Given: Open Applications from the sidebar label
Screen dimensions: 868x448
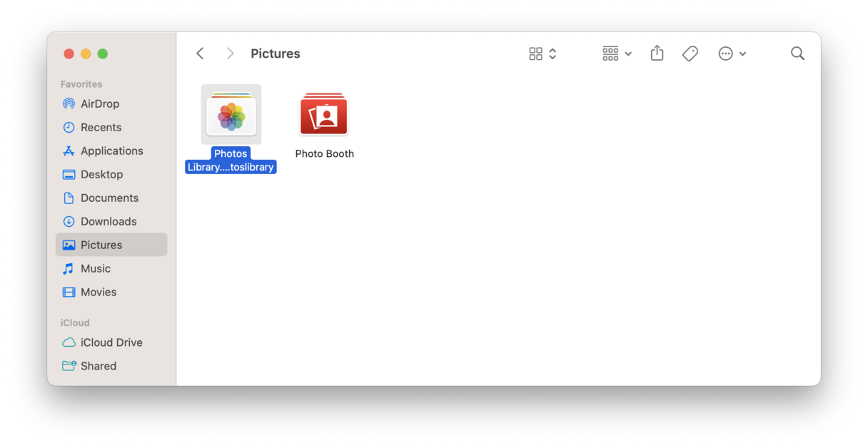Looking at the screenshot, I should [x=112, y=151].
